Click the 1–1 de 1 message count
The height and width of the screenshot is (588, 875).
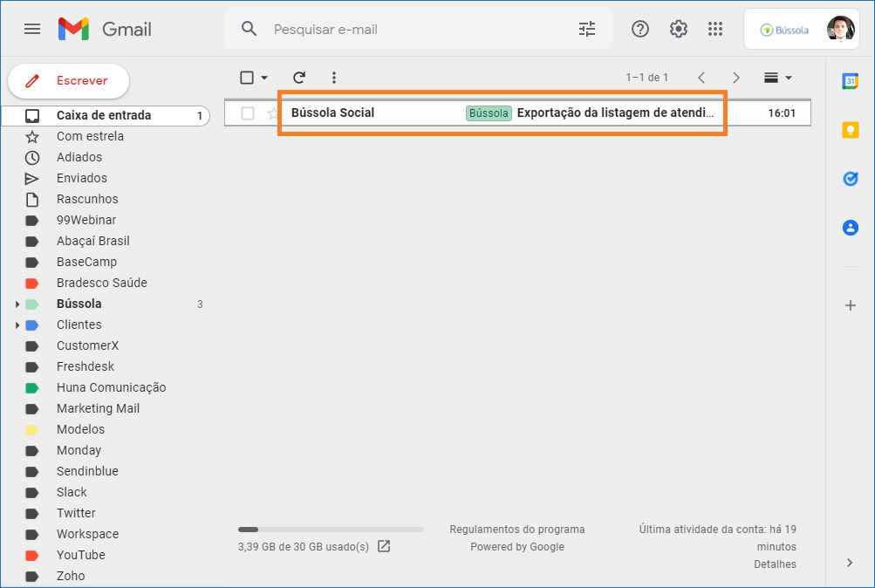click(x=646, y=78)
